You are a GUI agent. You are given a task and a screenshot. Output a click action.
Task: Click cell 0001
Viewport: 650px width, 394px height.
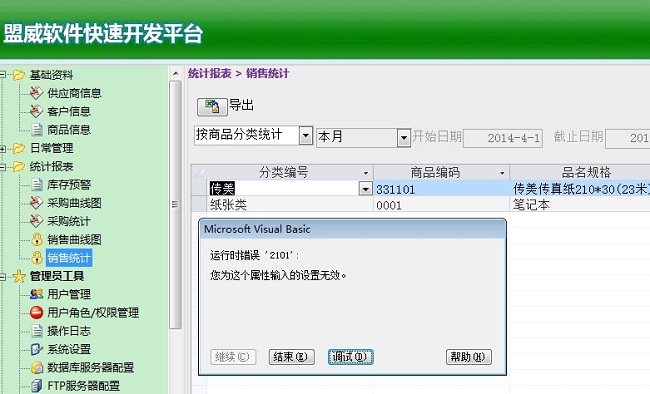coord(441,205)
